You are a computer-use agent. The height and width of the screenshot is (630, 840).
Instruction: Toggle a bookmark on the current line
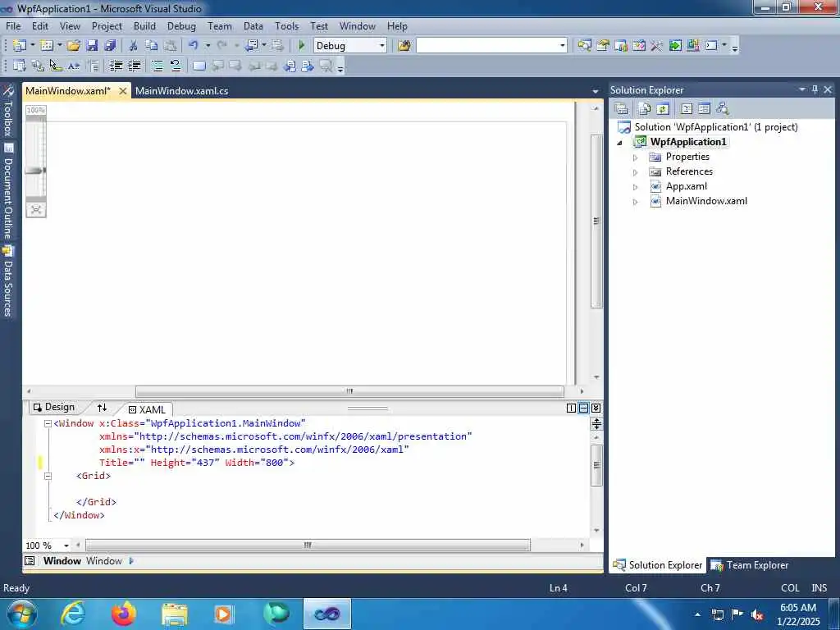point(199,66)
